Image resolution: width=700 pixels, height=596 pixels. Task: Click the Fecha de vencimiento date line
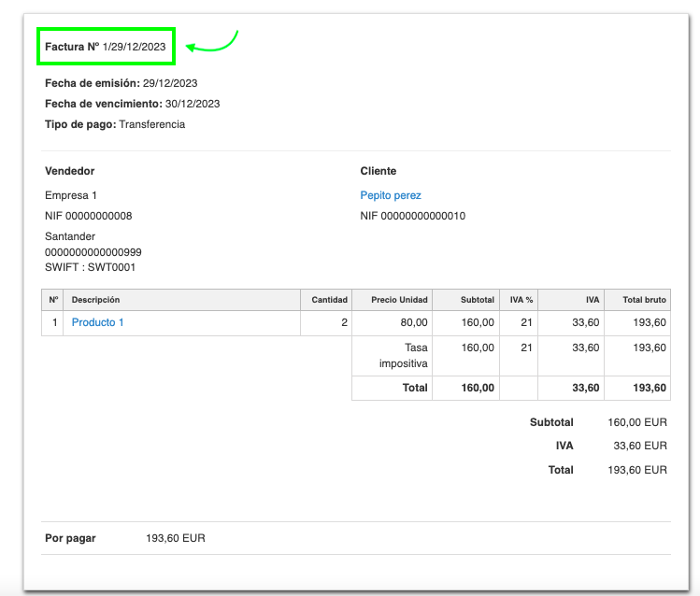pyautogui.click(x=132, y=104)
